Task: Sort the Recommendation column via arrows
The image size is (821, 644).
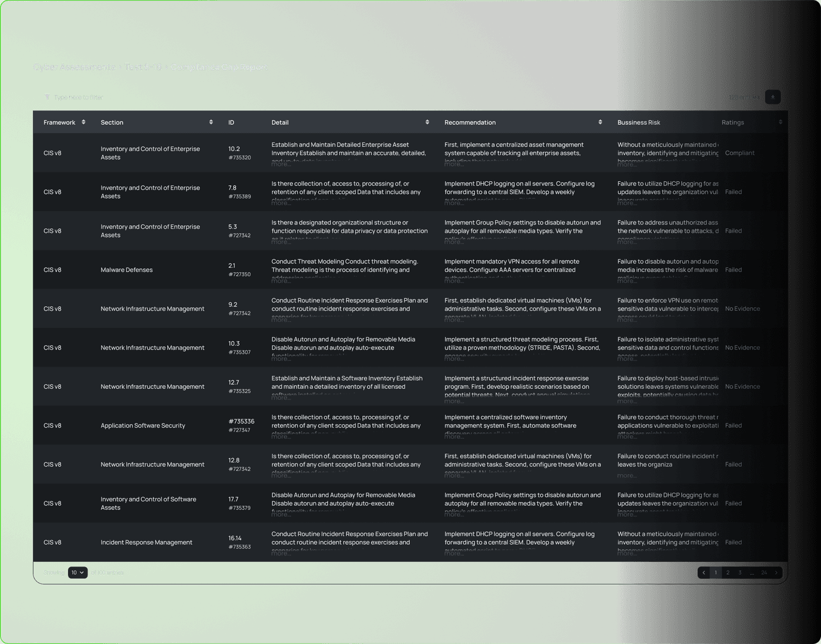Action: (600, 122)
